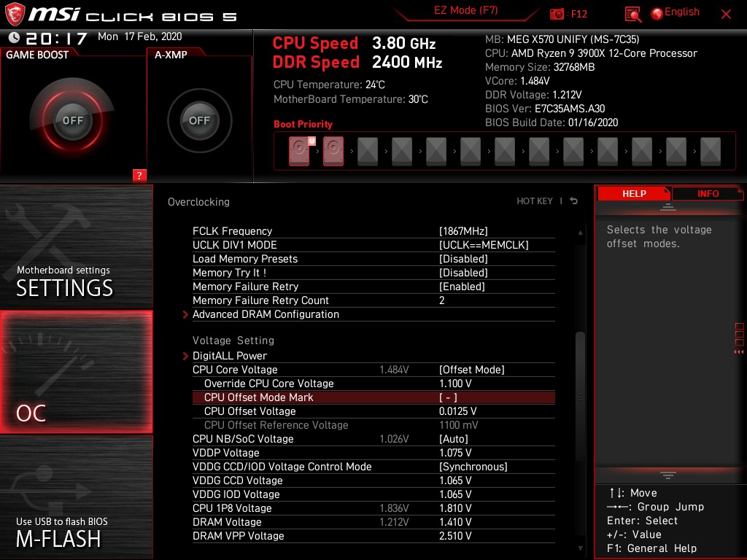This screenshot has height=560, width=747.
Task: Open the OC overclocking panel
Action: (x=76, y=373)
